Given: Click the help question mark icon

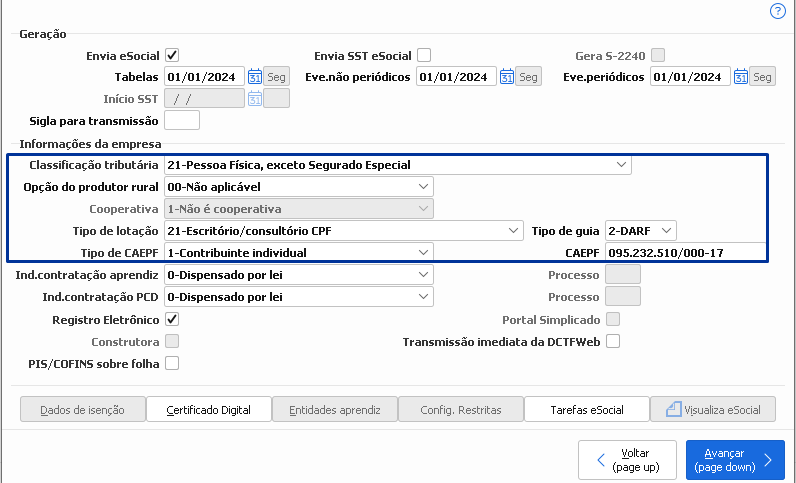Looking at the screenshot, I should pyautogui.click(x=777, y=11).
